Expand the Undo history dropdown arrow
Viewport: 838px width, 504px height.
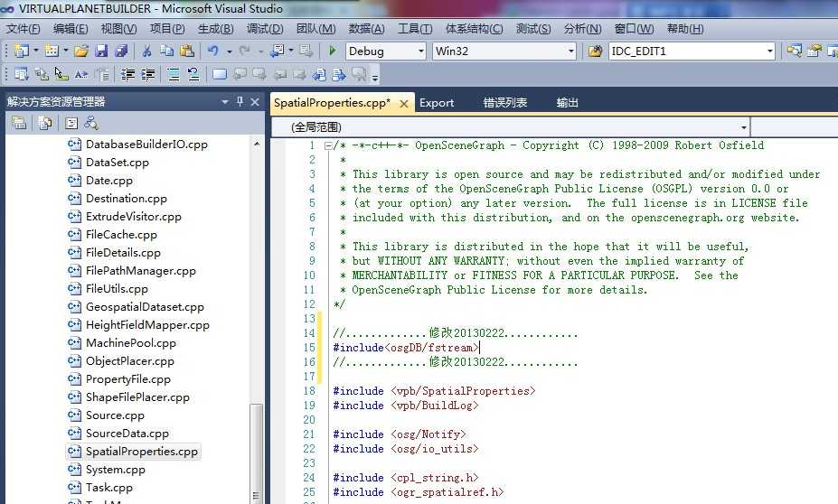(230, 51)
